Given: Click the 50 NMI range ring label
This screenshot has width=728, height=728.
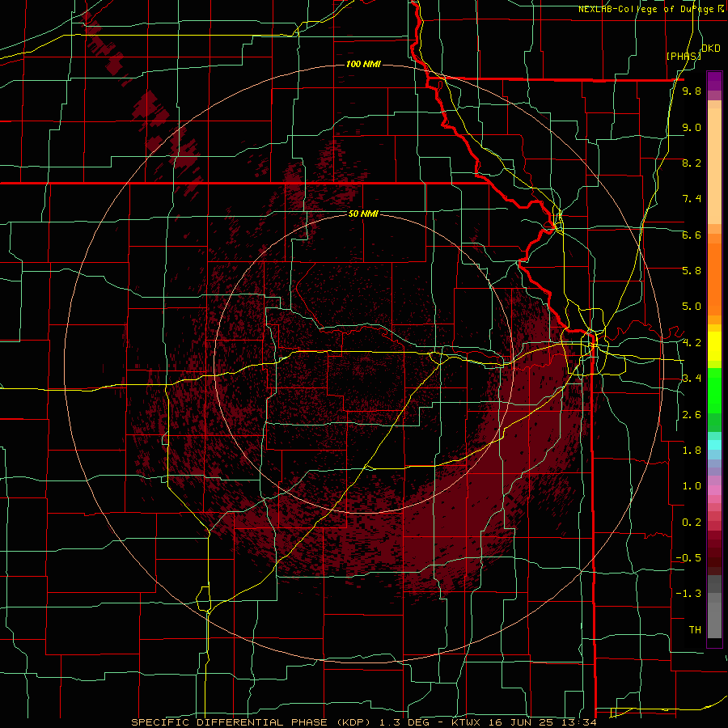Looking at the screenshot, I should coord(363,214).
